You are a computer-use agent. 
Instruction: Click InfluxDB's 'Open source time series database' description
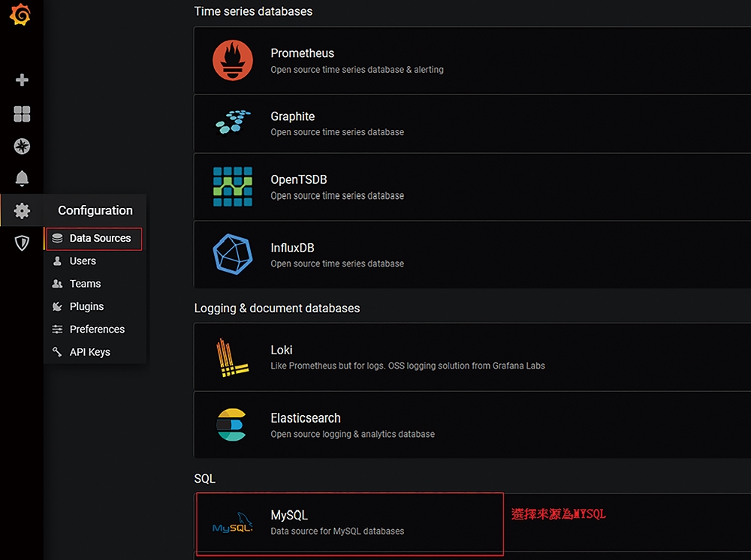point(337,263)
